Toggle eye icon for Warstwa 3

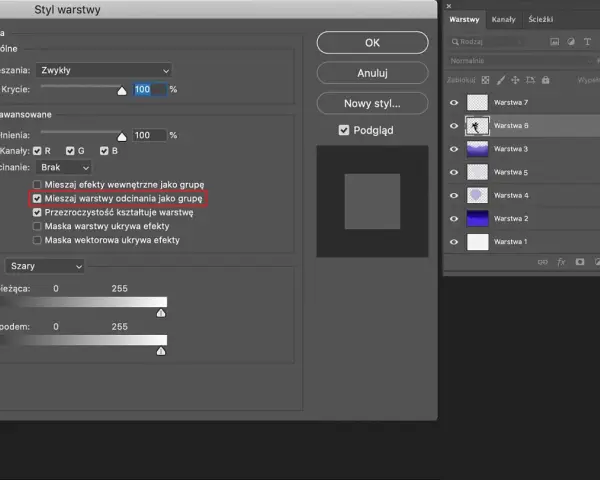(454, 149)
